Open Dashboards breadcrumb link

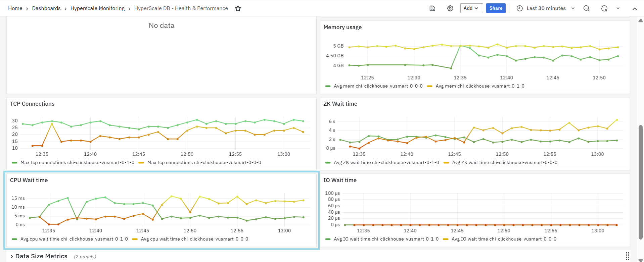point(46,8)
